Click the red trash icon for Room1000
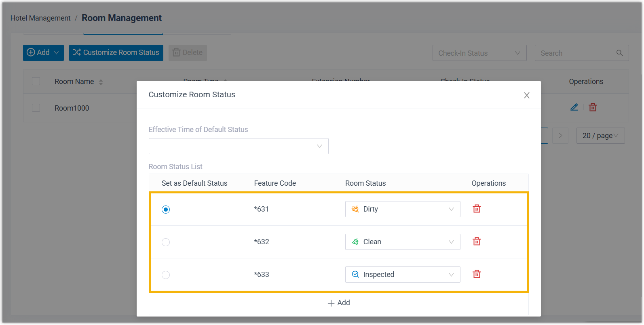The image size is (644, 325). (593, 107)
